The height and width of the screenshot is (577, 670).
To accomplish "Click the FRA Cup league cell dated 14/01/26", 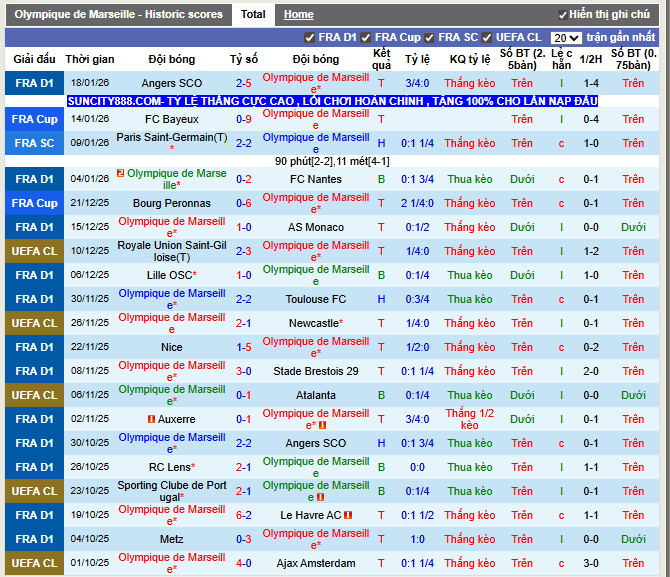I will [x=35, y=119].
